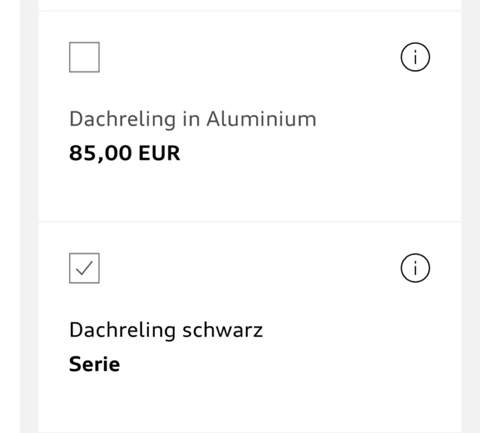Show details icon beside the Serie option
The image size is (500, 433).
point(415,268)
